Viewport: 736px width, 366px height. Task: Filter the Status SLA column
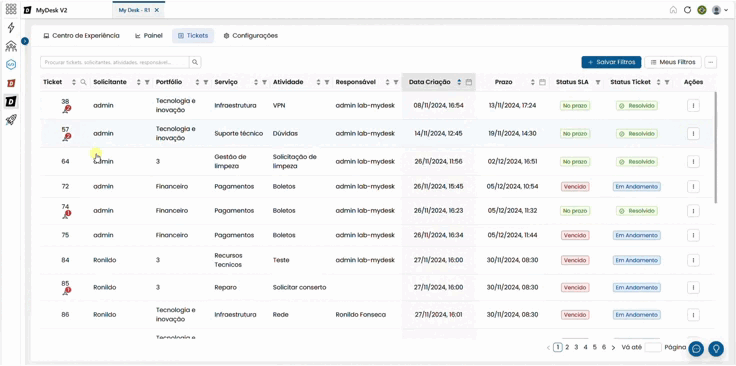coord(598,82)
